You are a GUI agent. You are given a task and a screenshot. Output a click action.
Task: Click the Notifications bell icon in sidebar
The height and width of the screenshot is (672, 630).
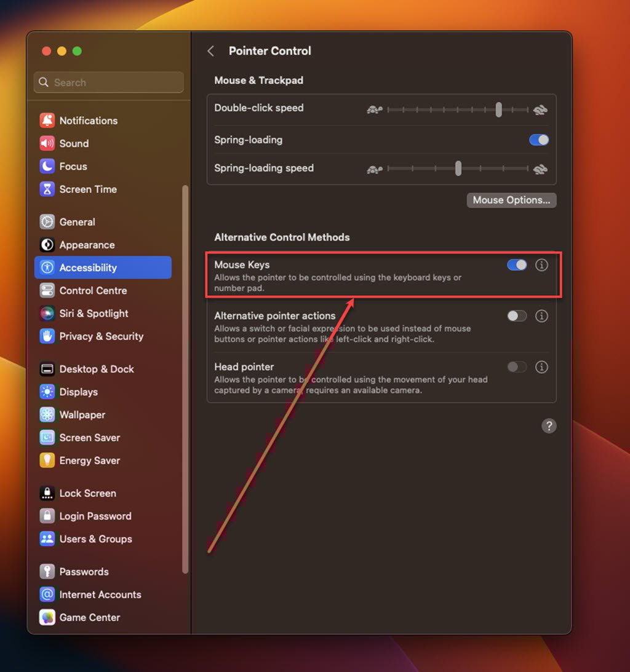(47, 121)
